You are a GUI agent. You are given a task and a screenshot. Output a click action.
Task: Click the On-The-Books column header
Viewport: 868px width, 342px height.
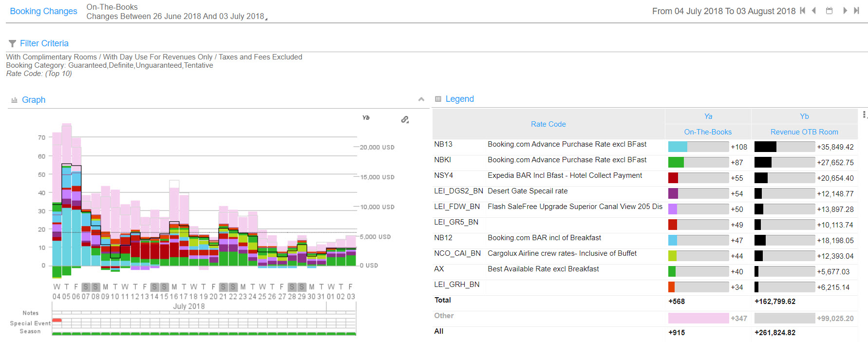(708, 132)
